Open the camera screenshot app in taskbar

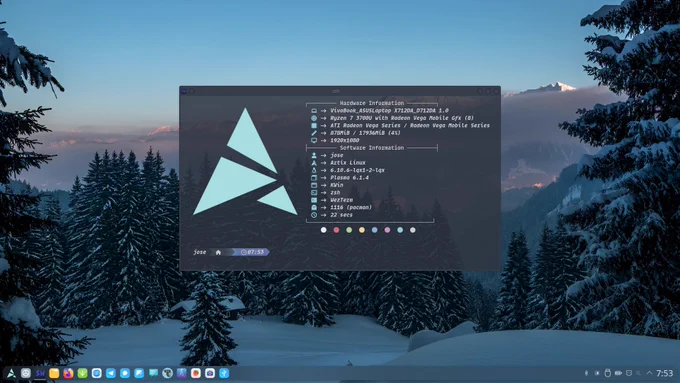click(210, 373)
